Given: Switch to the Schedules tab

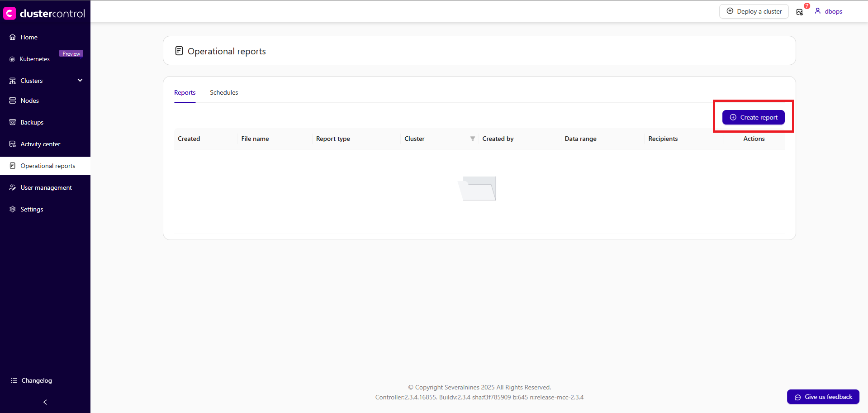Looking at the screenshot, I should [x=223, y=92].
